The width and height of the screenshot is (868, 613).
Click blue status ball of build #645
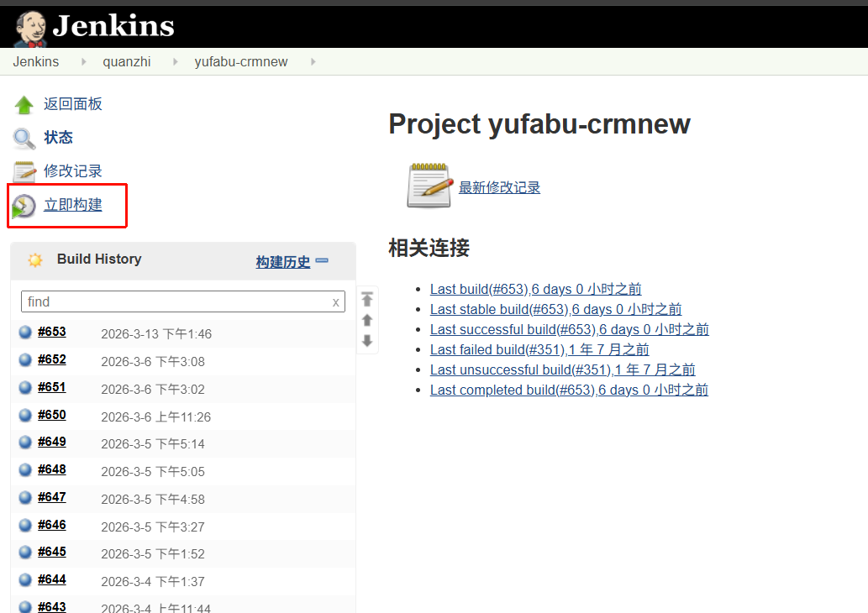coord(25,553)
